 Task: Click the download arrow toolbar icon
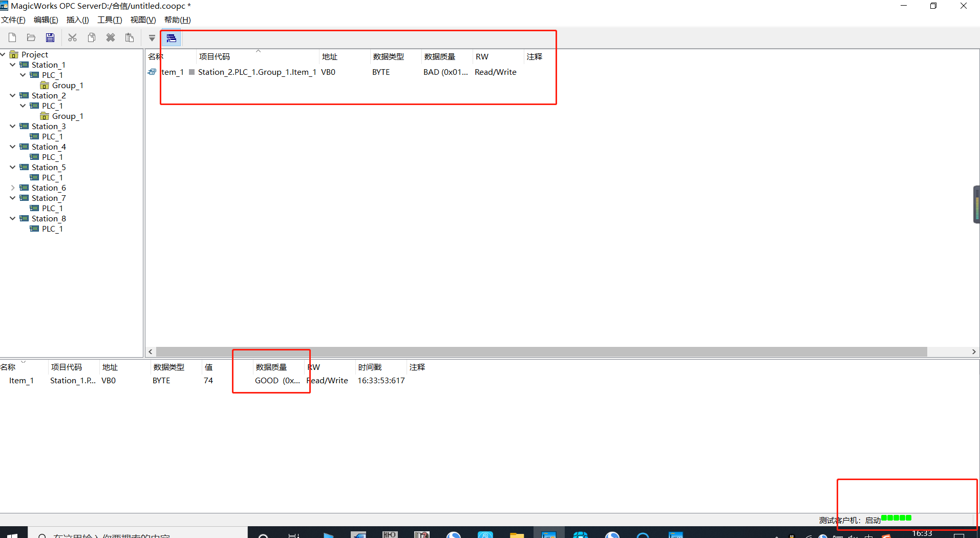click(152, 38)
